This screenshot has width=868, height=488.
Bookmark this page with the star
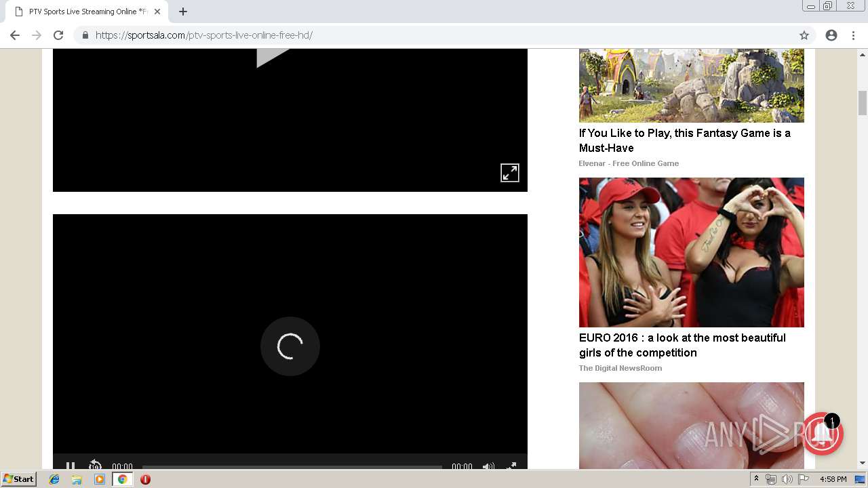coord(804,35)
